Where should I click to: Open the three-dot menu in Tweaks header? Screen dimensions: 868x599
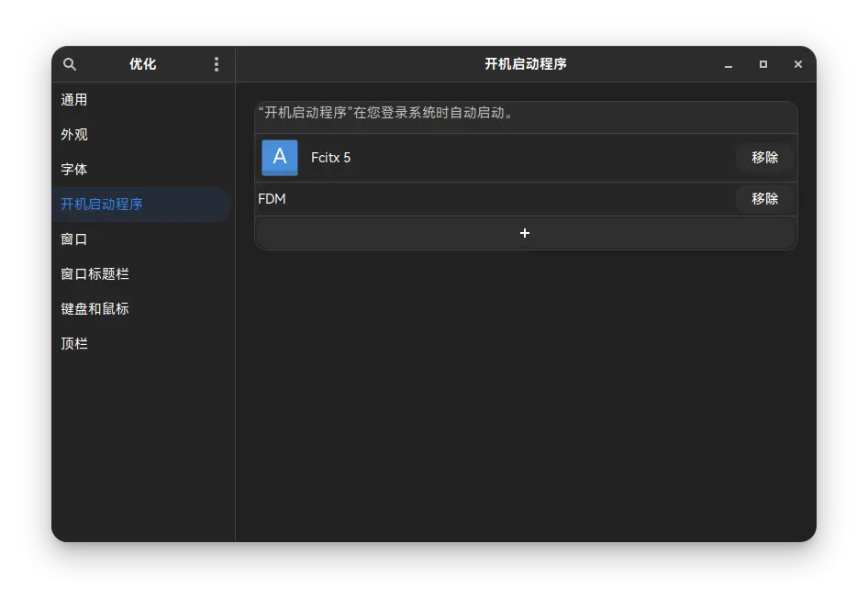click(x=217, y=64)
